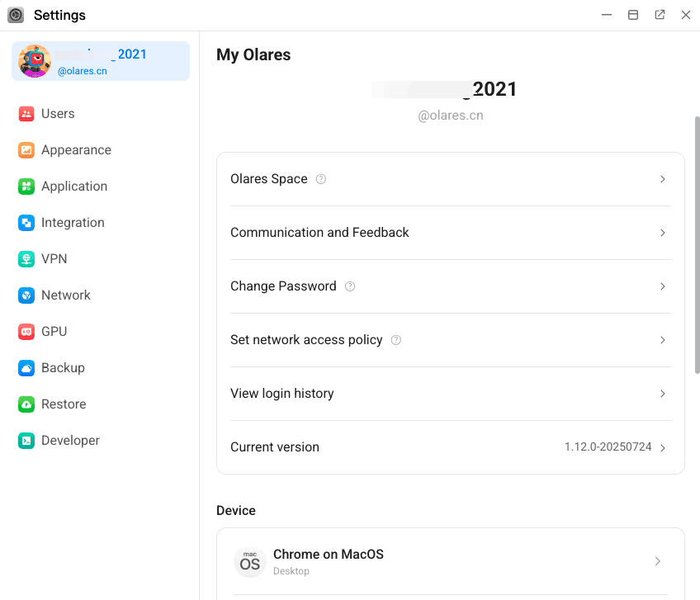Click the Restore sidebar icon
Screen dimensions: 700x600
click(x=26, y=404)
